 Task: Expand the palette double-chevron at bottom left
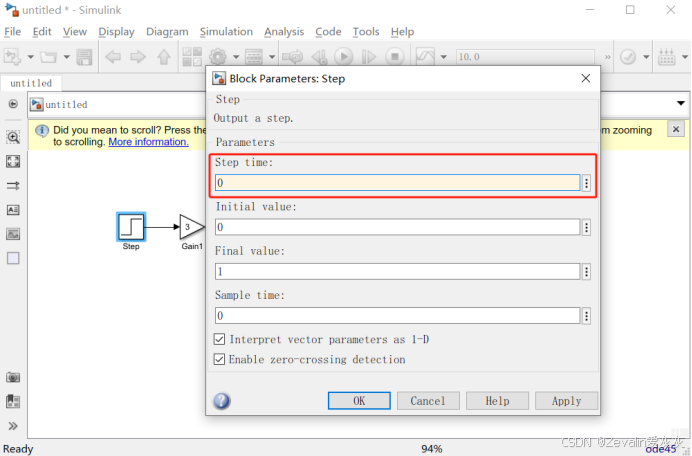coord(13,426)
